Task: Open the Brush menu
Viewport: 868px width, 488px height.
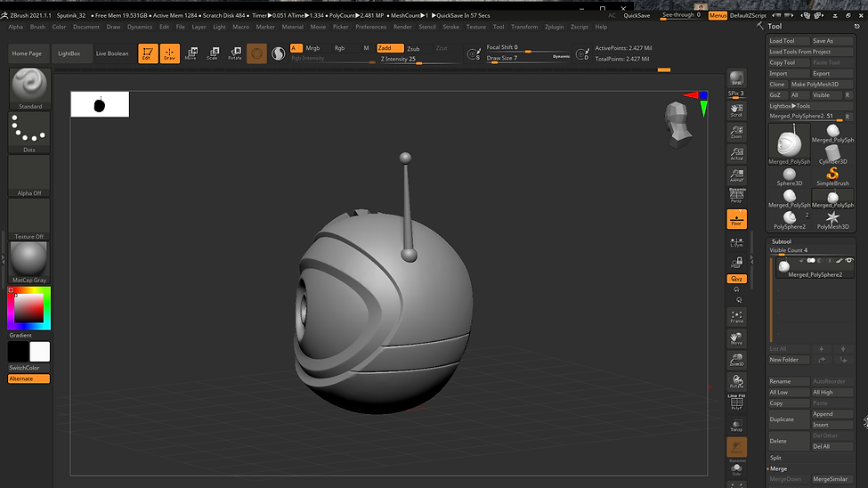Action: click(37, 27)
